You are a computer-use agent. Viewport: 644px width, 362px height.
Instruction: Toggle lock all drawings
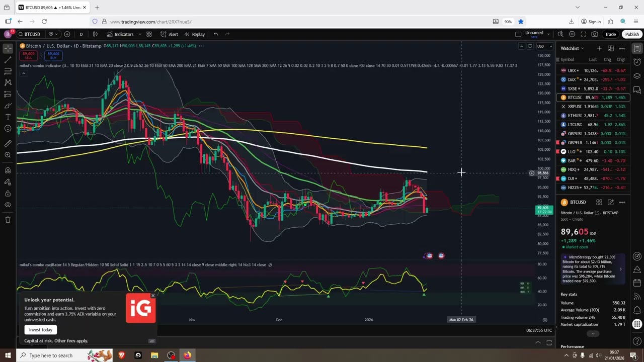tap(8, 193)
